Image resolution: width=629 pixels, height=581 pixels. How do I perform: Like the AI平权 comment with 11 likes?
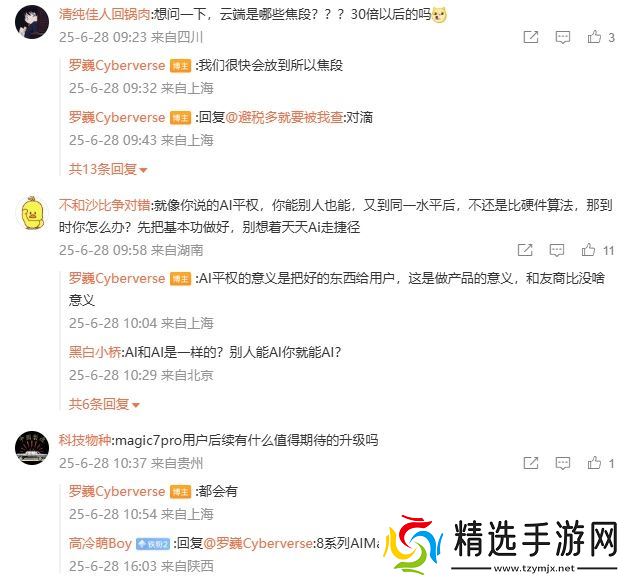pyautogui.click(x=588, y=250)
